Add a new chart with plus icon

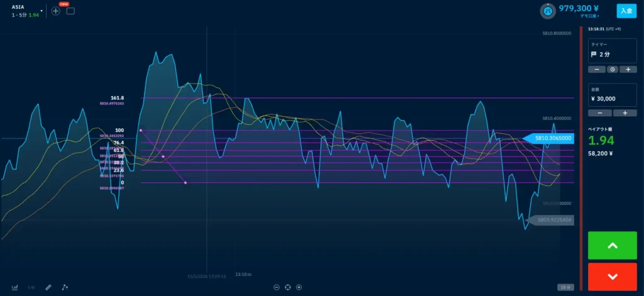[56, 11]
